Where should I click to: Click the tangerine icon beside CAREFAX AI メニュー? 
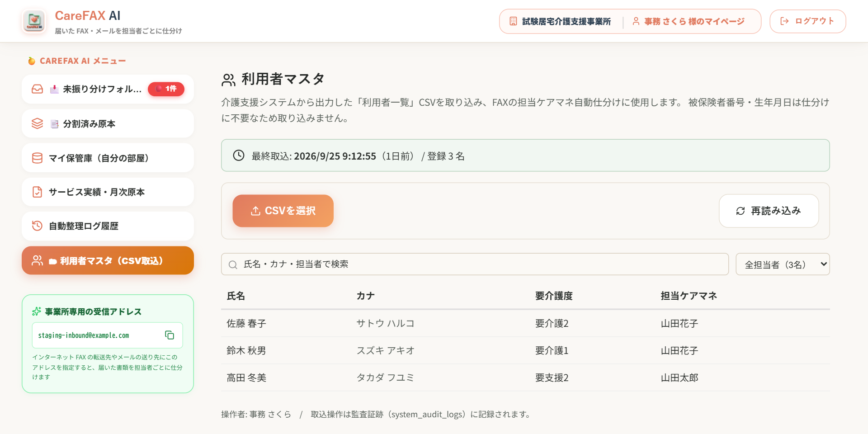pyautogui.click(x=32, y=61)
